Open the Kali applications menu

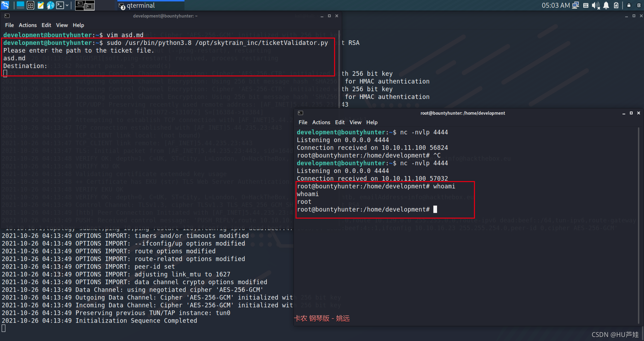[5, 5]
